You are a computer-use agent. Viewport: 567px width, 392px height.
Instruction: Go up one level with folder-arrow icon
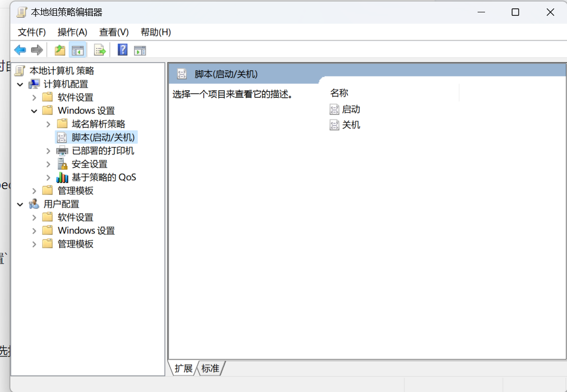[x=60, y=50]
